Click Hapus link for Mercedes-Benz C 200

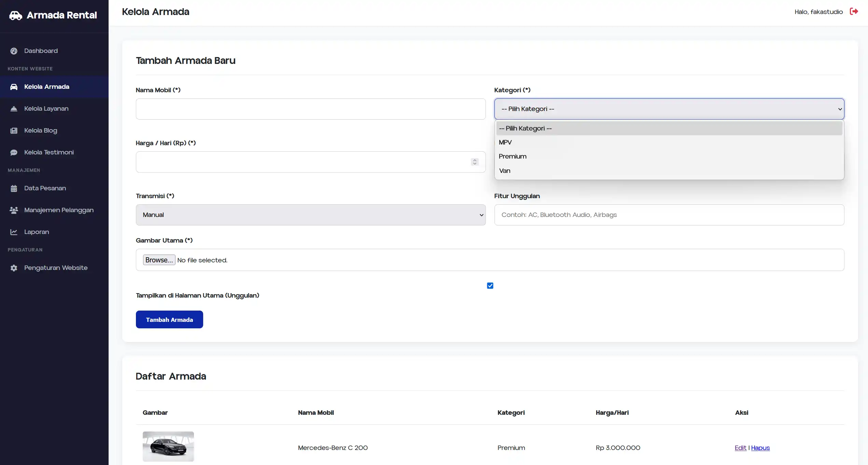[x=760, y=448]
